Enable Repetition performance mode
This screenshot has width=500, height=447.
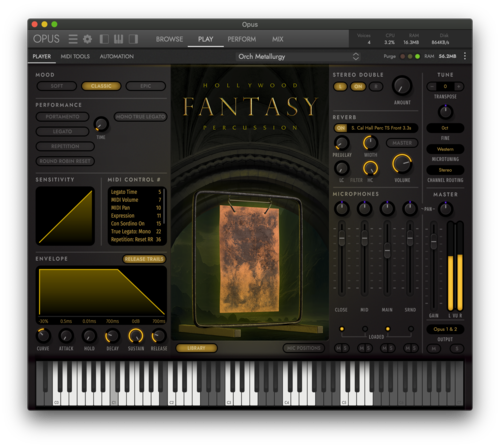coord(65,146)
